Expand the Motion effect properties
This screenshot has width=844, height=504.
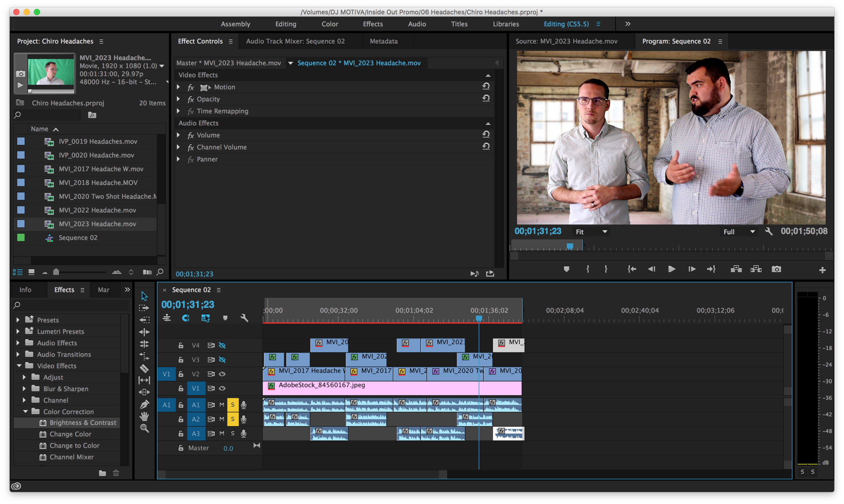[x=178, y=87]
